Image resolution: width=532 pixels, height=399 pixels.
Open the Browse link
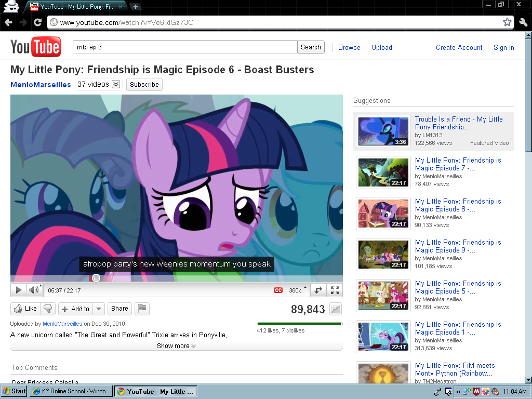tap(349, 47)
